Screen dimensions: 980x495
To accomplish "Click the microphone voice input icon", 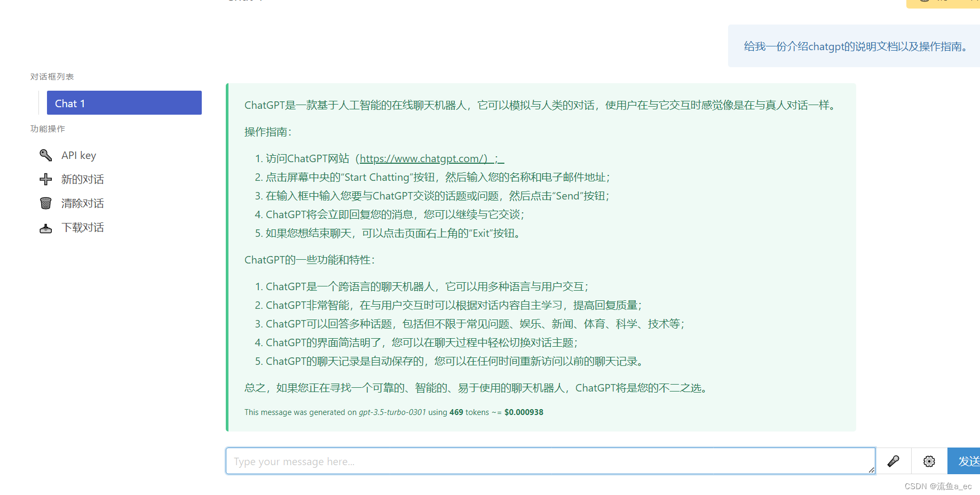I will tap(894, 461).
